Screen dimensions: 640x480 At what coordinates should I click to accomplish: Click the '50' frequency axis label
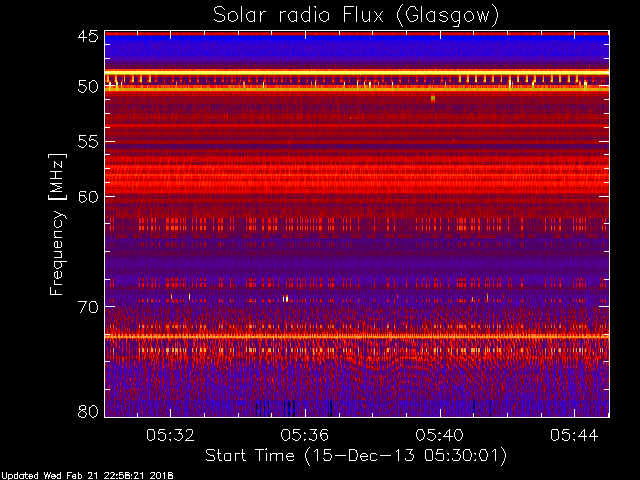(88, 87)
